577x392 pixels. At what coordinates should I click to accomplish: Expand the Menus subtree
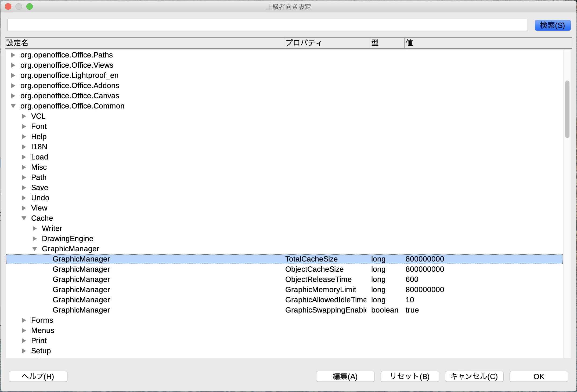click(24, 331)
